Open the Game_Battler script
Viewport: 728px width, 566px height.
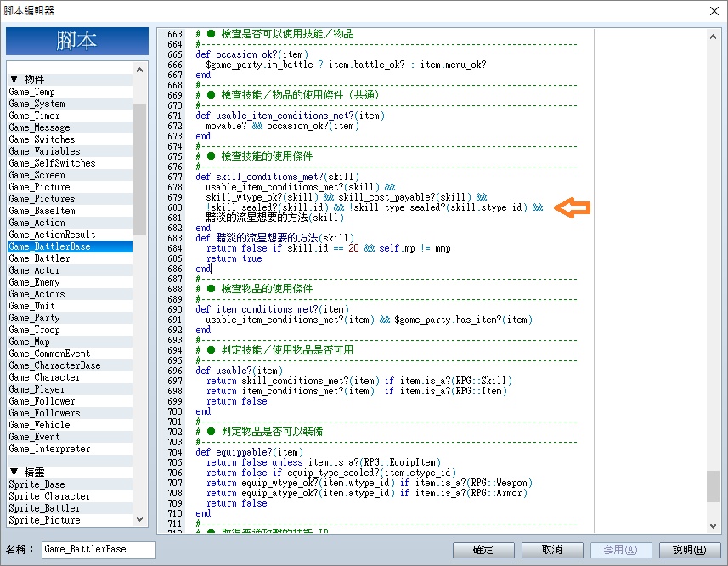(x=71, y=258)
